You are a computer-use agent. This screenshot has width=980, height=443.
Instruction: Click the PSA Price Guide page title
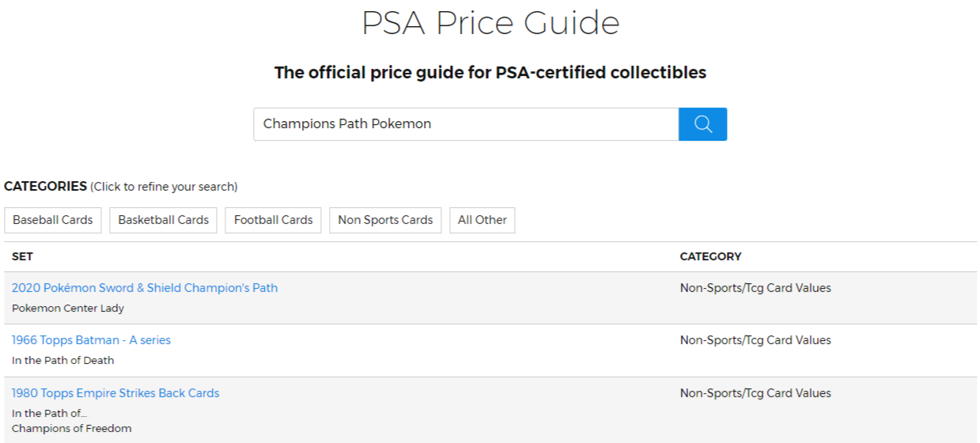coord(490,23)
